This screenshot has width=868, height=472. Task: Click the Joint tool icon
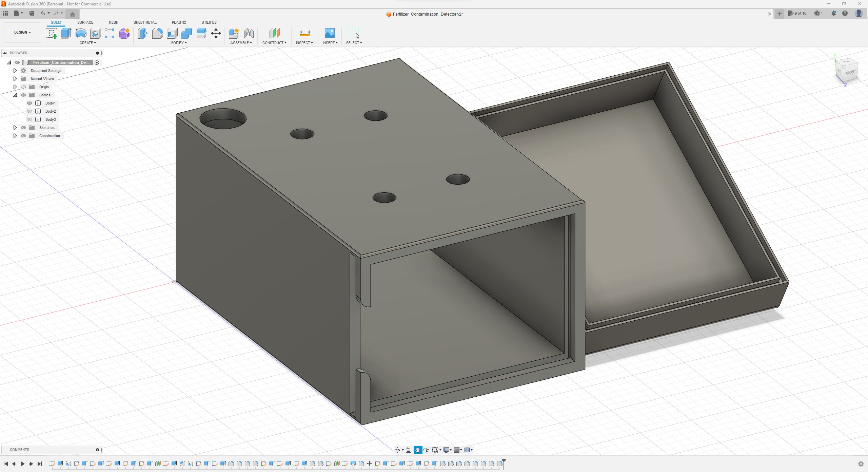[249, 33]
